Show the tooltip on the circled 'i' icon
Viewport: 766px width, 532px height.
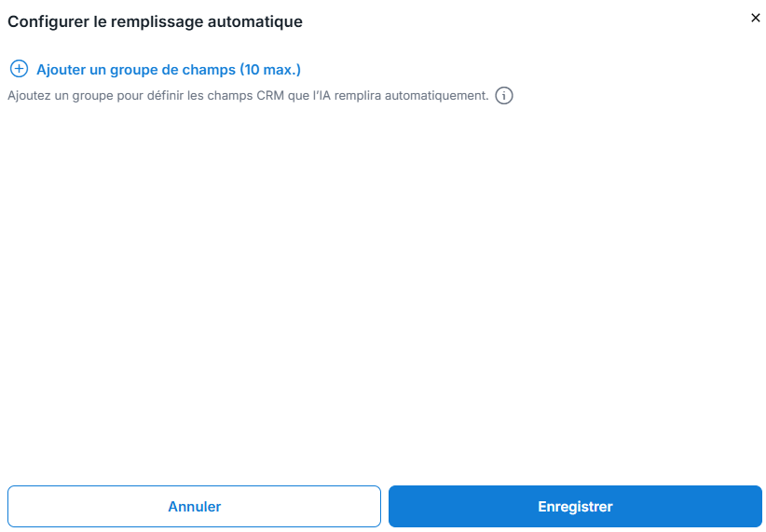click(504, 96)
